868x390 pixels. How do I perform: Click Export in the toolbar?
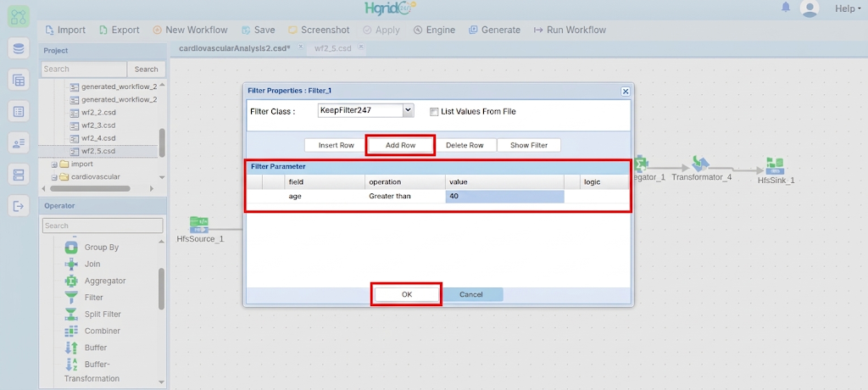tap(119, 30)
